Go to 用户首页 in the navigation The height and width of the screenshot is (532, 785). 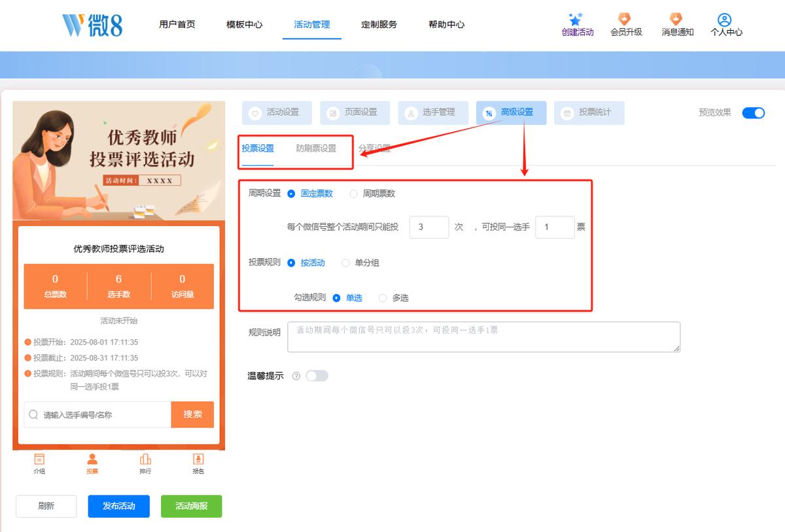(x=177, y=25)
